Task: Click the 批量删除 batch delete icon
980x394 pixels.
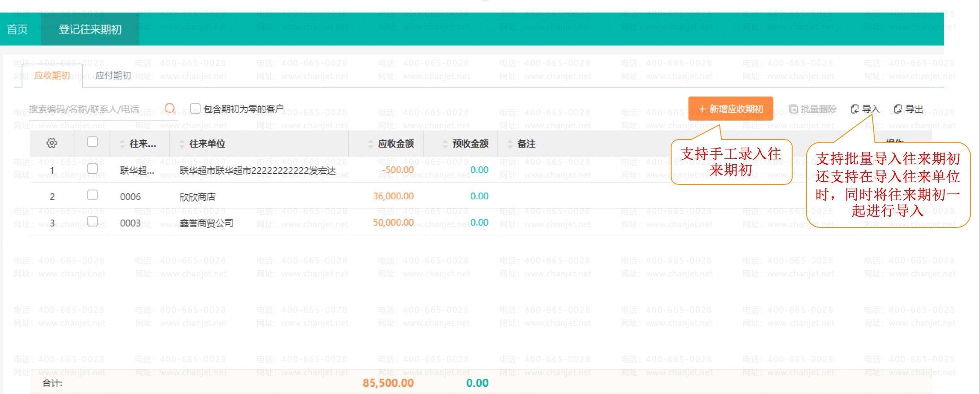Action: [x=793, y=109]
